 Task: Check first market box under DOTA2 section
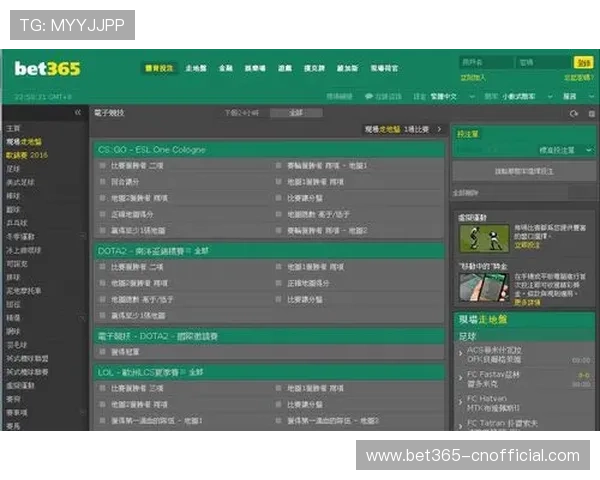pos(103,267)
